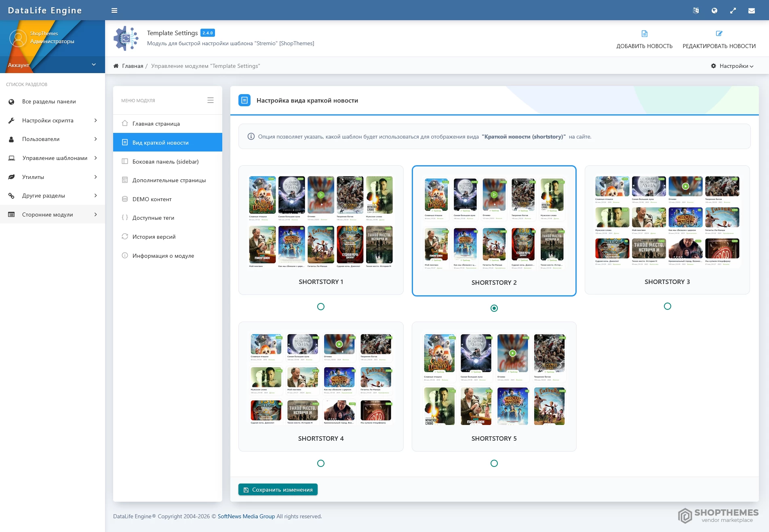The height and width of the screenshot is (532, 769).
Task: Open the DEMO контент menu item
Action: coord(152,199)
